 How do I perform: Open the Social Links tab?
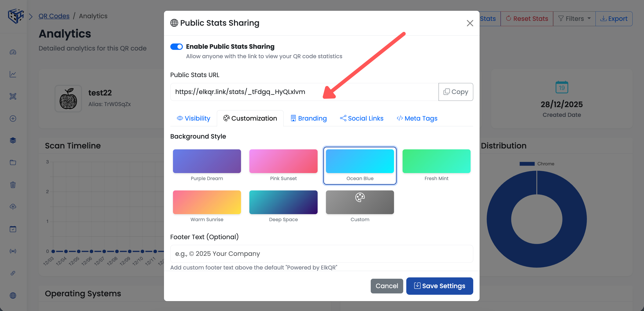click(x=362, y=118)
